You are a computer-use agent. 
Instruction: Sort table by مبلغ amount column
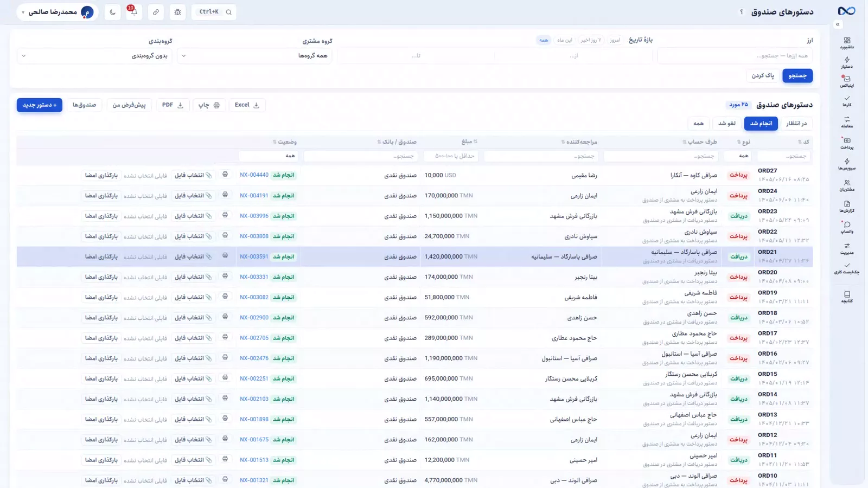point(469,142)
